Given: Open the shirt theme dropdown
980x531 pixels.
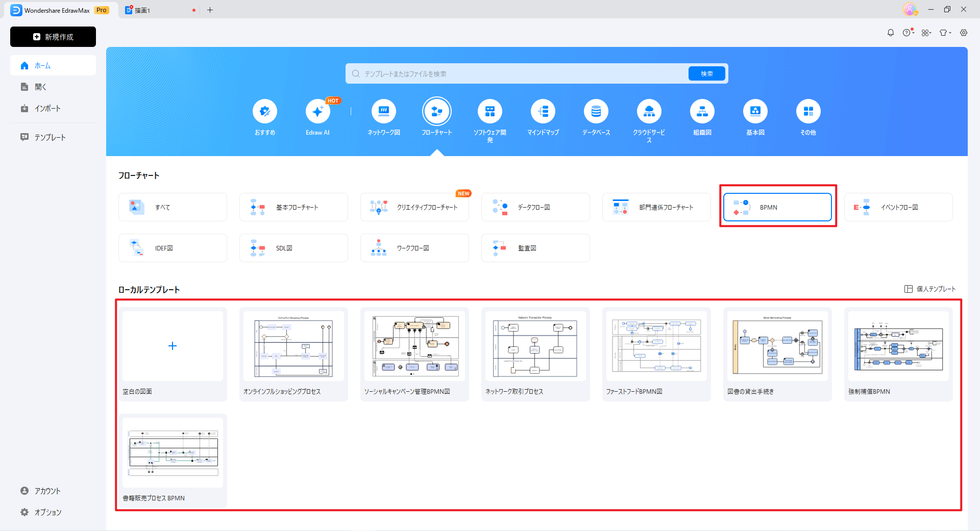Looking at the screenshot, I should pyautogui.click(x=945, y=33).
